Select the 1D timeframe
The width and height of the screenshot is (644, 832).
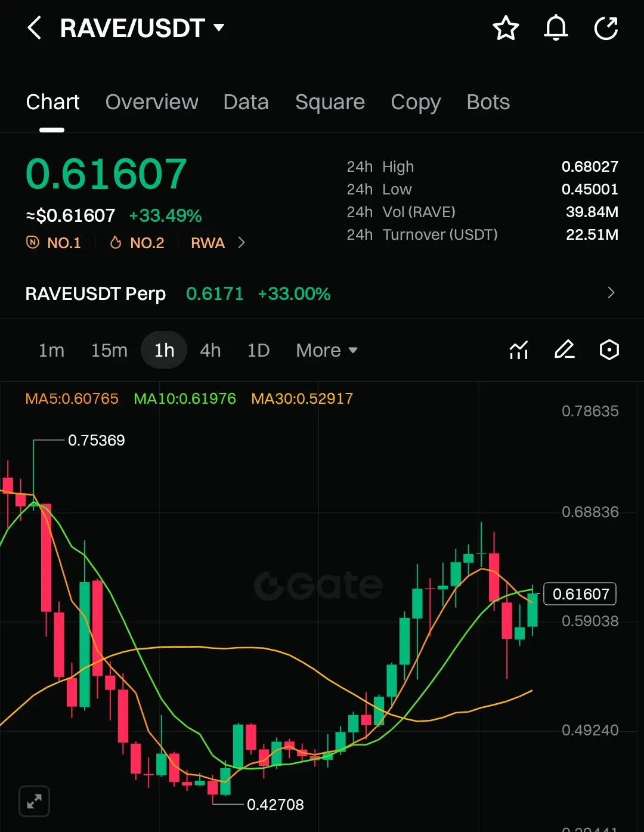coord(258,350)
